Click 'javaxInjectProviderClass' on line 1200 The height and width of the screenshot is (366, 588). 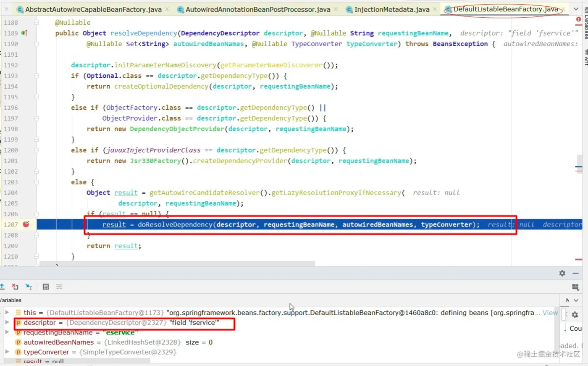click(x=153, y=150)
